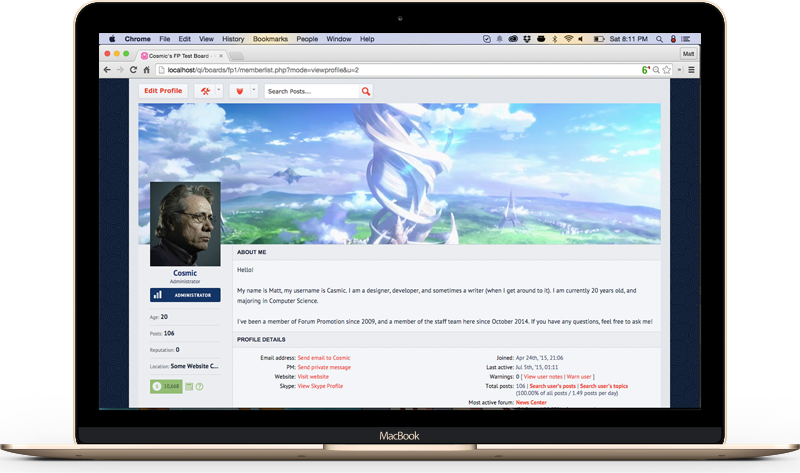Click View Skype Profile link
Image resolution: width=800 pixels, height=473 pixels.
tap(320, 386)
